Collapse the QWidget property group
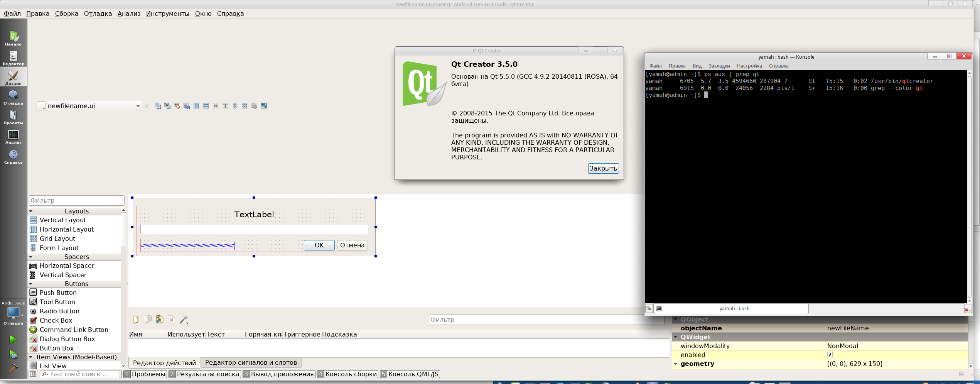980x384 pixels. coord(676,337)
